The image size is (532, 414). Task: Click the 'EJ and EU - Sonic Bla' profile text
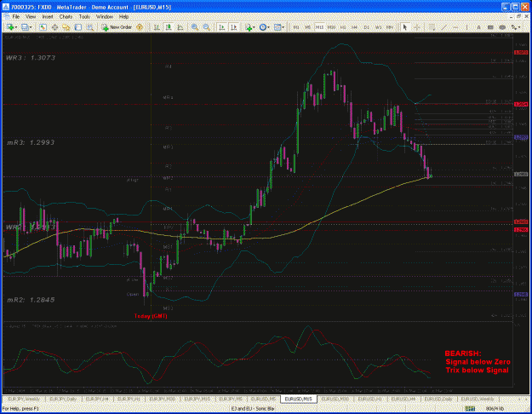253,409
